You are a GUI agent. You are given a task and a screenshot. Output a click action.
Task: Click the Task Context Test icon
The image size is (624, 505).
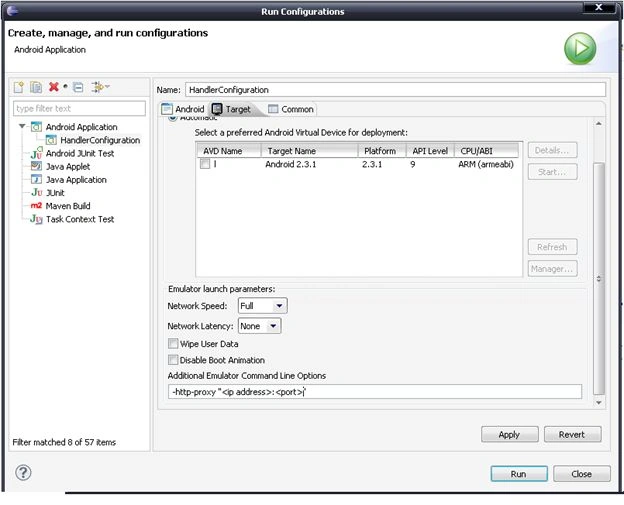[37, 219]
